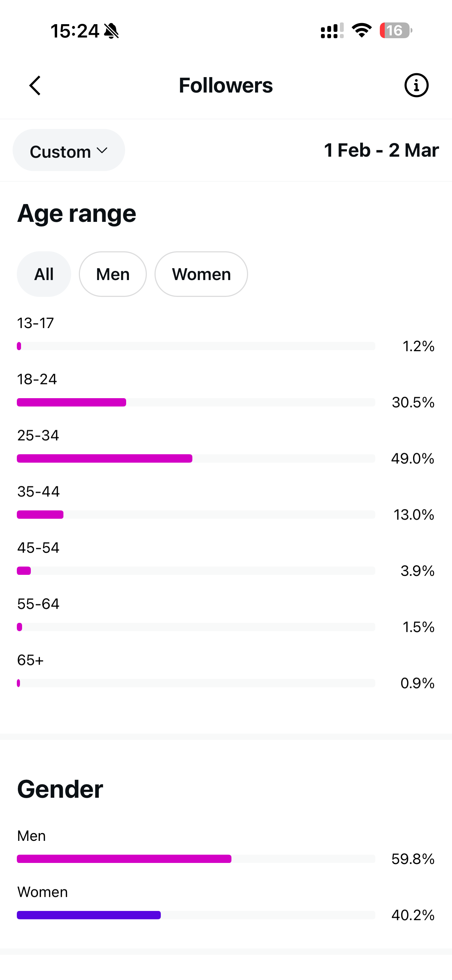The image size is (452, 980).
Task: Tap the 49.0% value for 25-34
Action: 412,458
